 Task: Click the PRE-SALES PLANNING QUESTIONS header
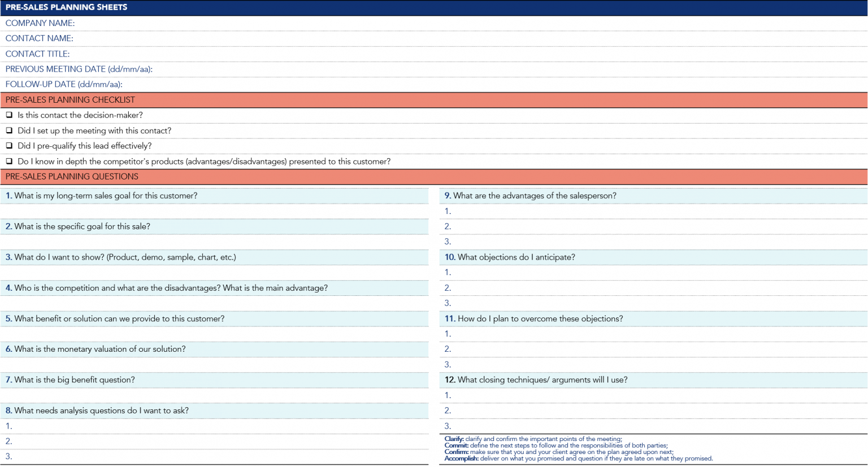434,177
